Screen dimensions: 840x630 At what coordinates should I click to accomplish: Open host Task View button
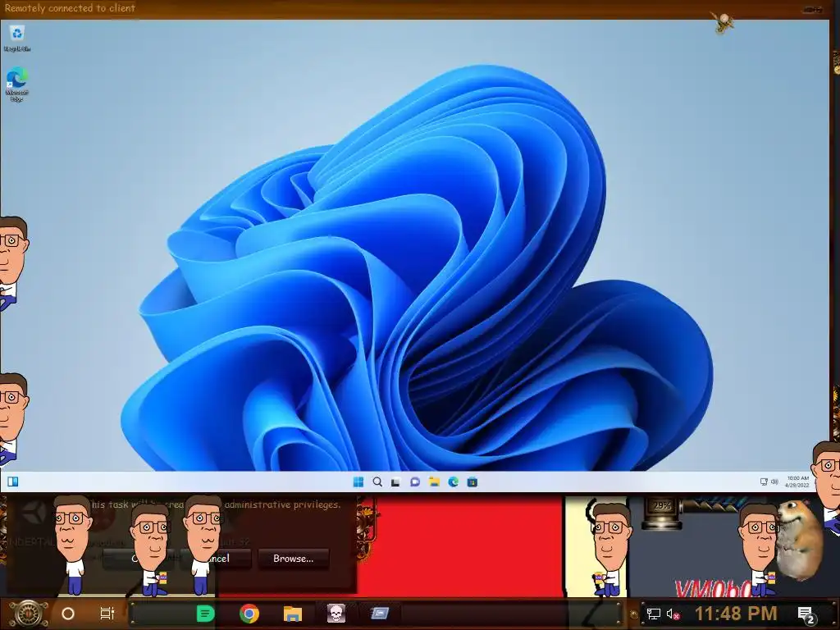point(107,614)
